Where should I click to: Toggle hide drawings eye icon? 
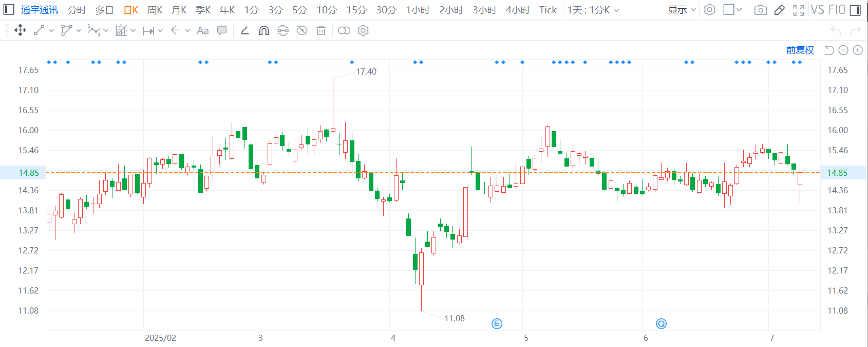coord(302,31)
